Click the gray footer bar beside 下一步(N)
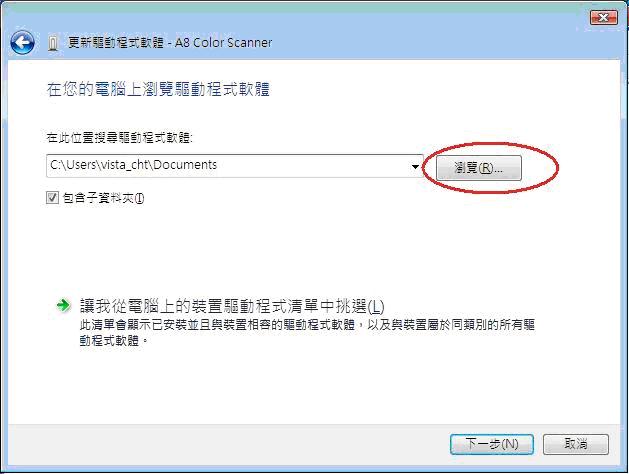 click(x=229, y=444)
